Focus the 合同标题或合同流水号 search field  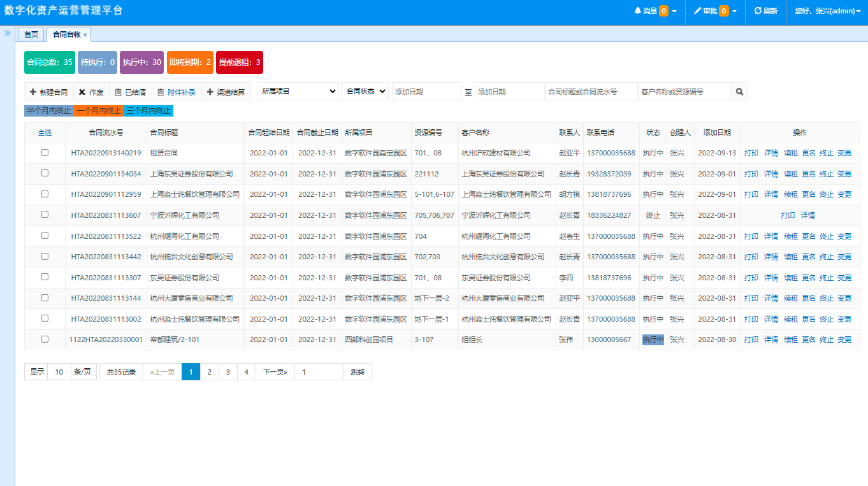591,92
